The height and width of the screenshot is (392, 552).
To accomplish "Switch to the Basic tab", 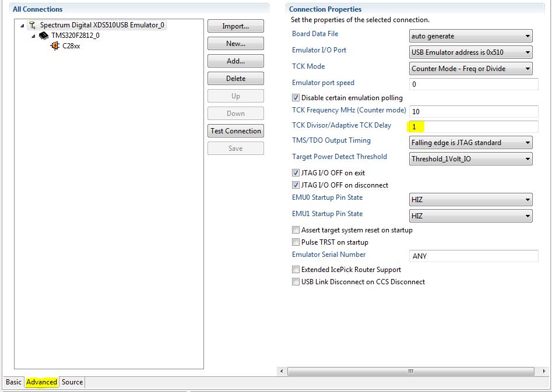I will (13, 382).
